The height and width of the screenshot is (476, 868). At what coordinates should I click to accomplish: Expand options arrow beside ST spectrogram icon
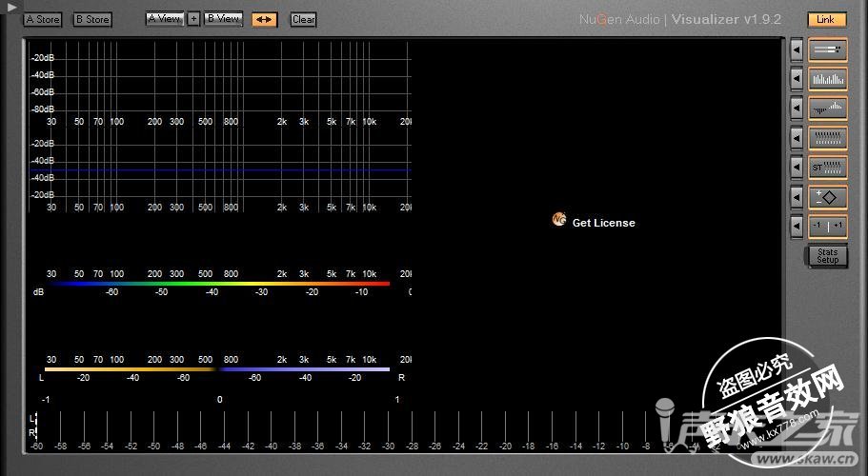coord(797,167)
